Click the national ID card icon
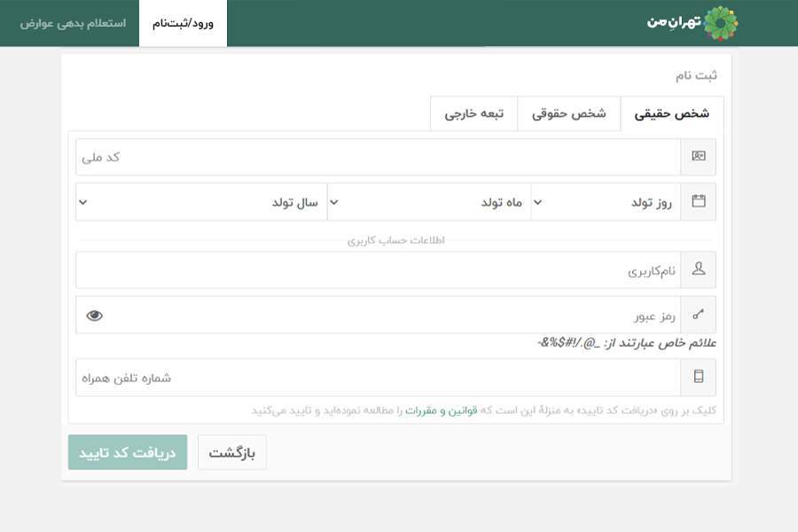The image size is (798, 532). (698, 157)
